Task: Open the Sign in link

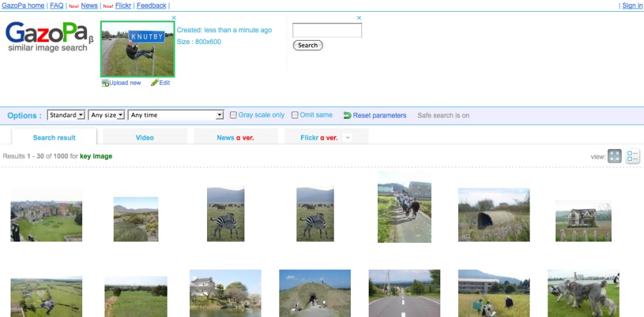Action: [x=632, y=5]
